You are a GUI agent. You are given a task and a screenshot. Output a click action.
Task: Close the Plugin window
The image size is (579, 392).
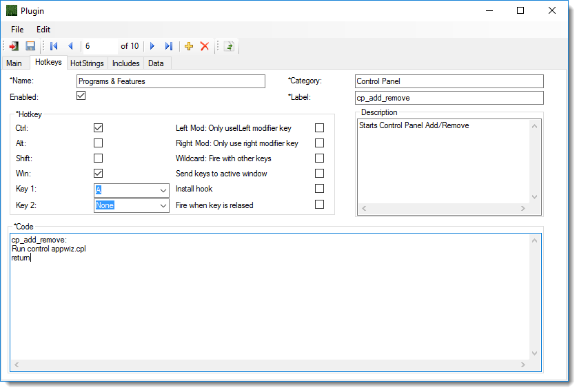click(551, 11)
